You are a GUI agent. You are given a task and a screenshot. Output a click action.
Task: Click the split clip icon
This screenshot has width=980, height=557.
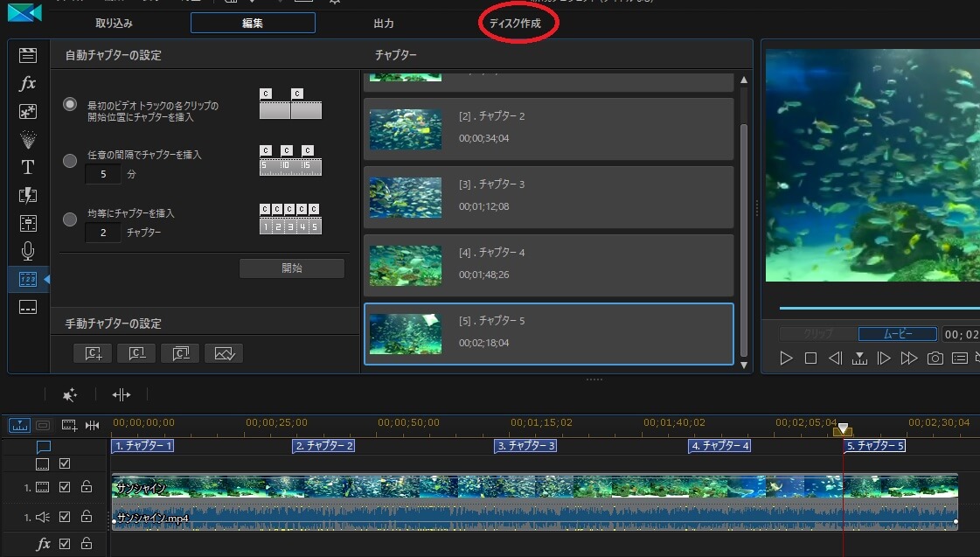click(122, 394)
